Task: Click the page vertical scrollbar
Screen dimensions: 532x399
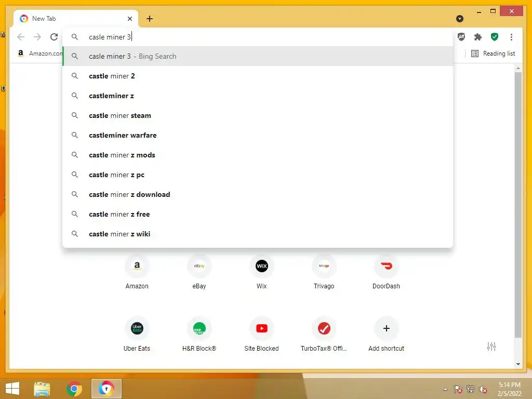Action: (x=518, y=205)
